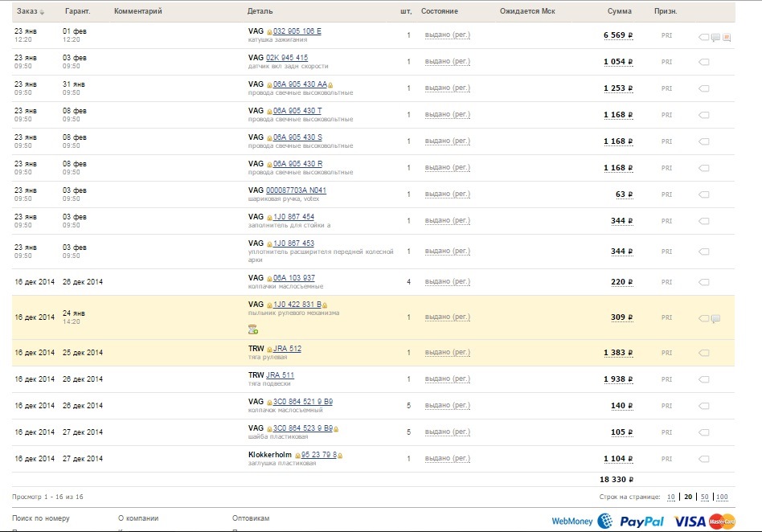Open part number 06A 103 937
Image resolution: width=762 pixels, height=532 pixels.
click(x=294, y=278)
